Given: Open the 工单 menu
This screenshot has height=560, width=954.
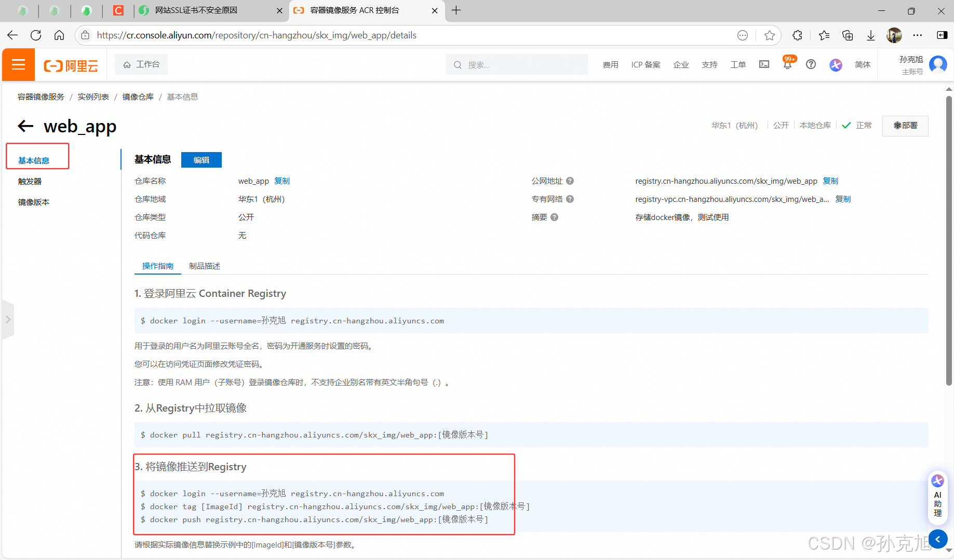Looking at the screenshot, I should coord(738,64).
